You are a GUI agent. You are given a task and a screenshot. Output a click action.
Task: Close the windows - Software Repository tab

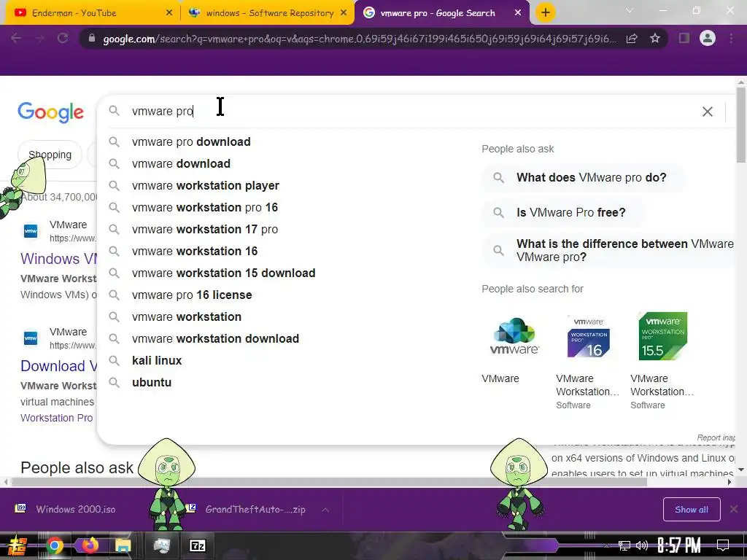pos(344,13)
